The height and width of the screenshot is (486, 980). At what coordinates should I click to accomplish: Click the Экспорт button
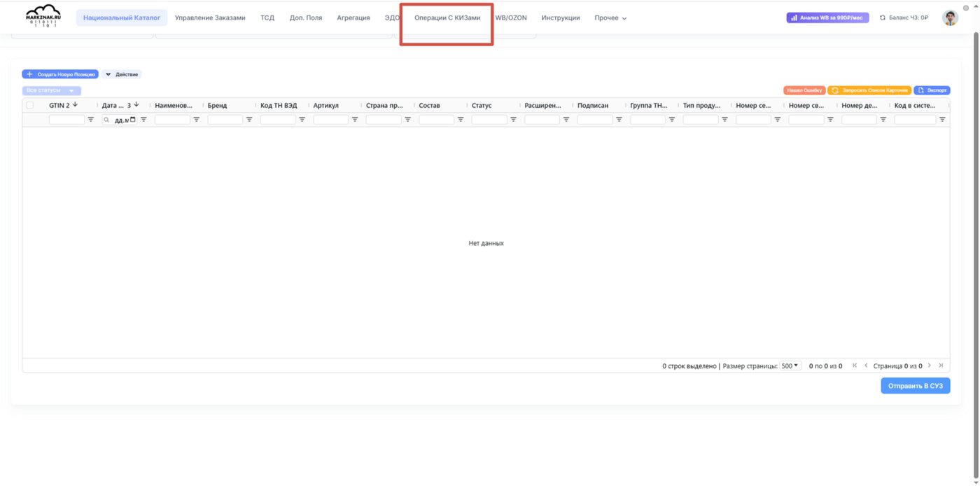click(932, 90)
